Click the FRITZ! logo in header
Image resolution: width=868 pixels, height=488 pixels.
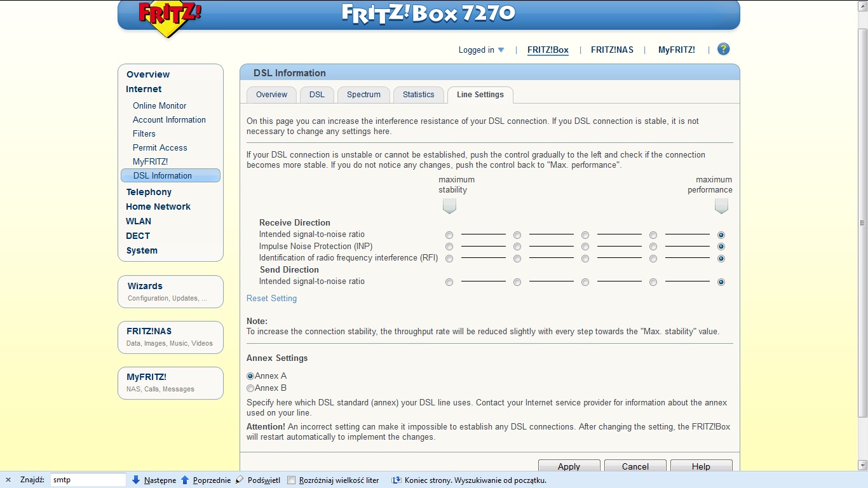(x=169, y=18)
